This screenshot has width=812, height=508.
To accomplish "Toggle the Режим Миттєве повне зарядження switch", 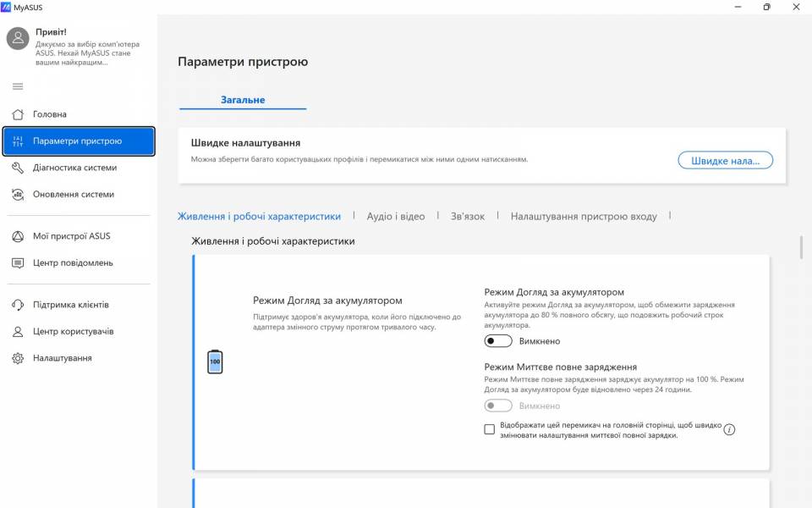I will coord(498,406).
